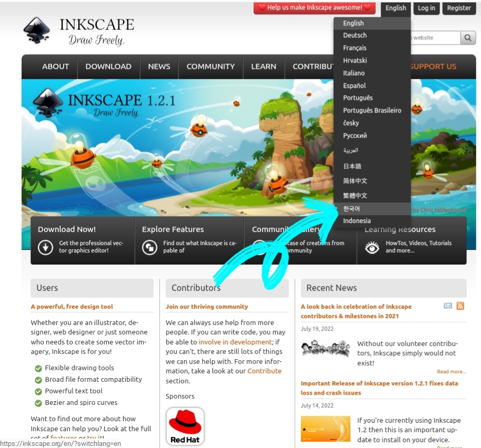Screen dimensions: 481x448
Task: Open 'A powerful, free design tool' link
Action: pyautogui.click(x=72, y=307)
